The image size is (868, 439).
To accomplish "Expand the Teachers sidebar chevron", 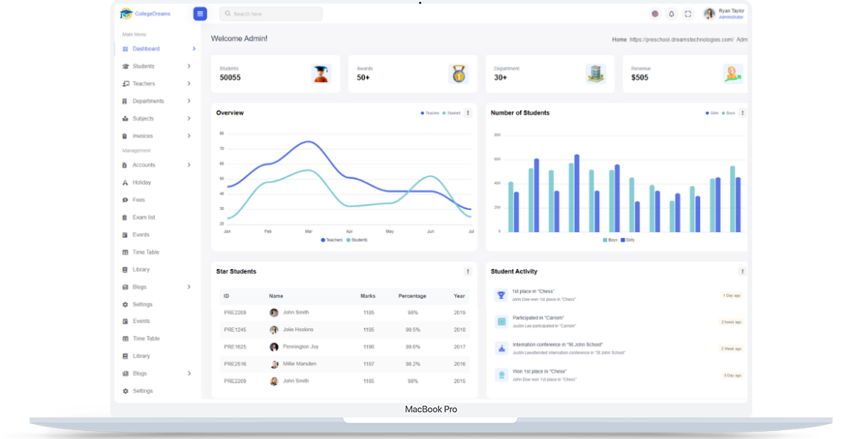I will [189, 84].
